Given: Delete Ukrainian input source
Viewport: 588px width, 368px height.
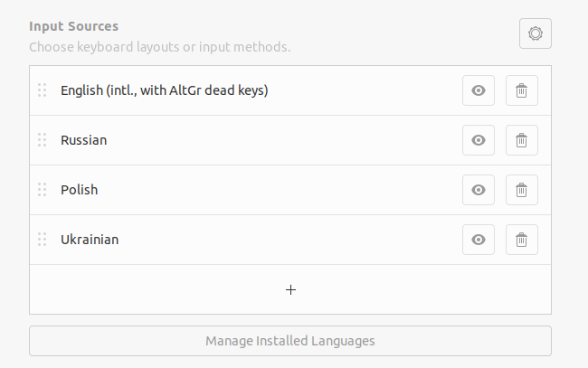Looking at the screenshot, I should point(521,240).
